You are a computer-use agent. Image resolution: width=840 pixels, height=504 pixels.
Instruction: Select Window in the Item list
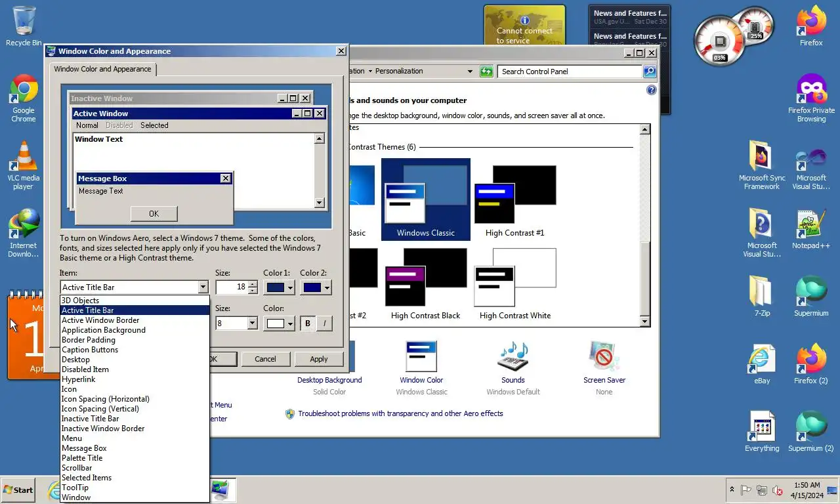click(x=135, y=497)
